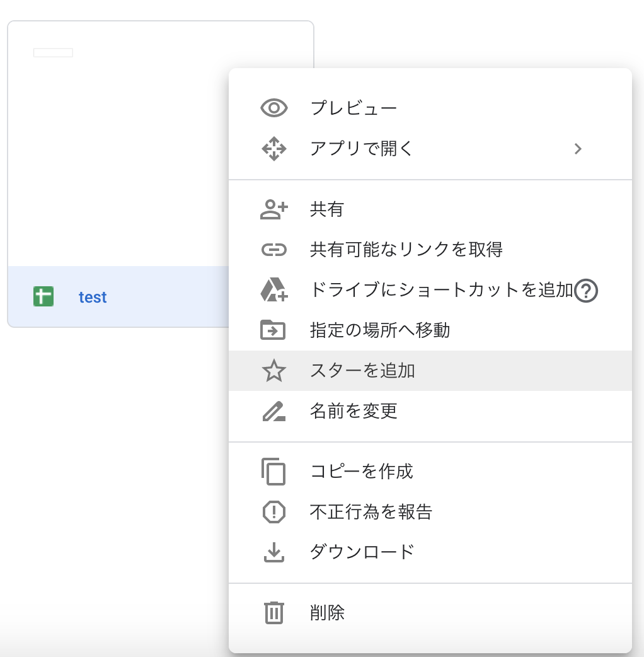Click the file name text test

(93, 296)
